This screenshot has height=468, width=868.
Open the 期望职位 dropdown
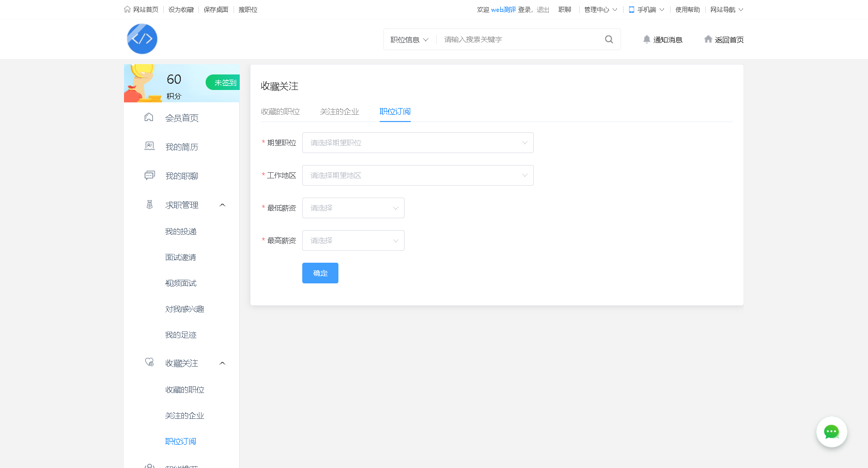click(417, 143)
